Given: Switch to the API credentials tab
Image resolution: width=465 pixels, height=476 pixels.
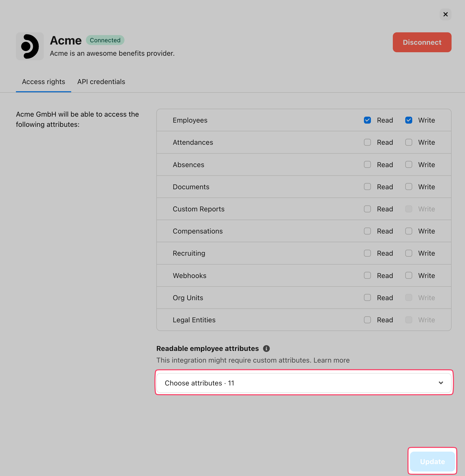Looking at the screenshot, I should click(x=101, y=82).
